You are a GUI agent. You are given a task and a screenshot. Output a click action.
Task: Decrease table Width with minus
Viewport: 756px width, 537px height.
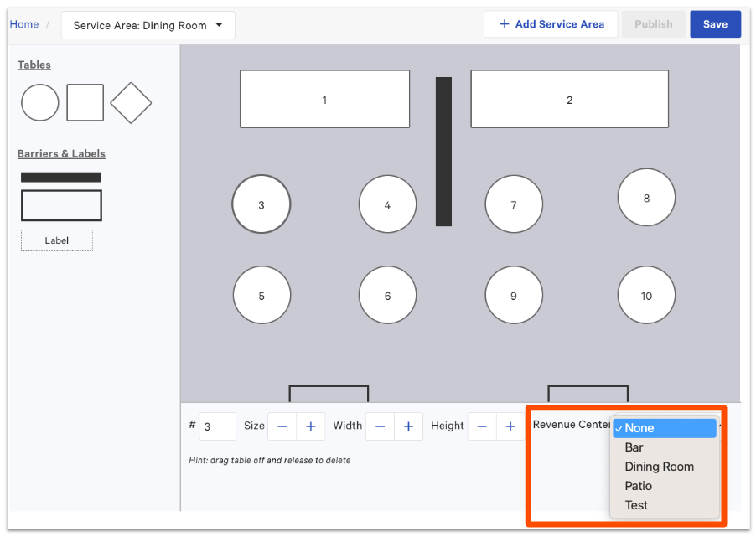point(380,426)
